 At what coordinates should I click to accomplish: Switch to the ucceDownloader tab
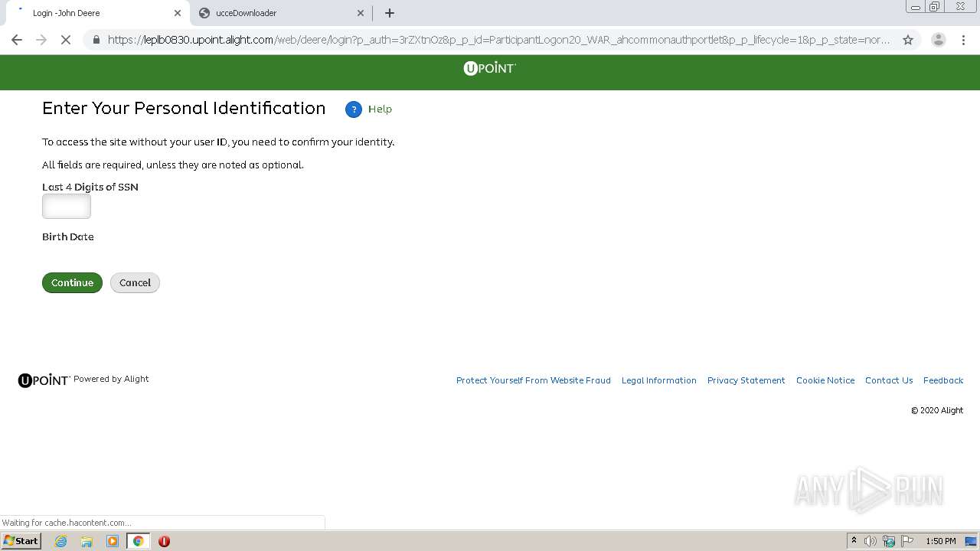[279, 13]
